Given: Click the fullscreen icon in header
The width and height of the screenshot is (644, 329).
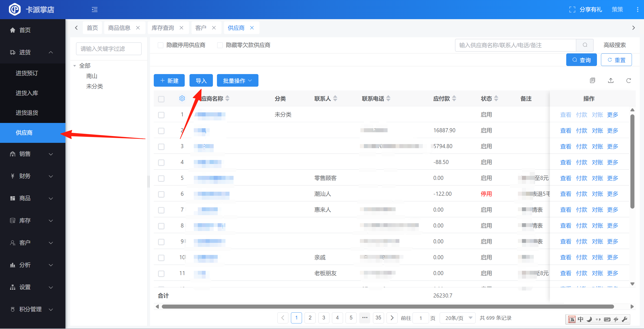Looking at the screenshot, I should (572, 10).
